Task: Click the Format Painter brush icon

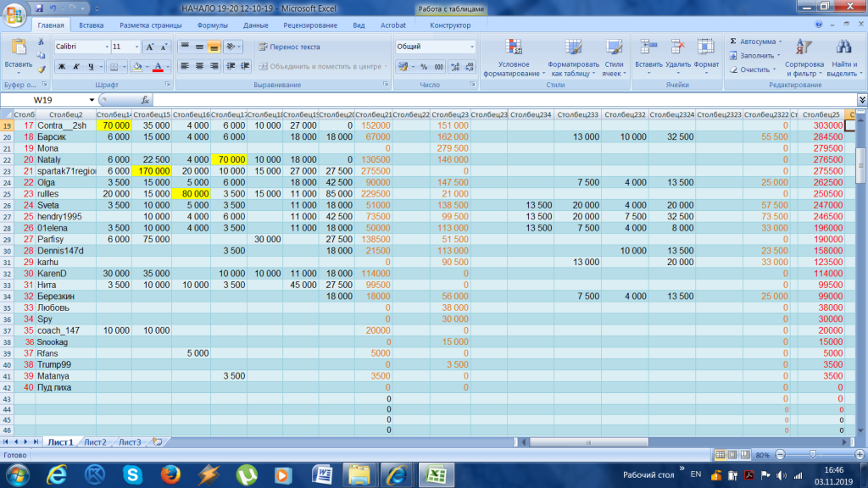Action: pos(41,69)
